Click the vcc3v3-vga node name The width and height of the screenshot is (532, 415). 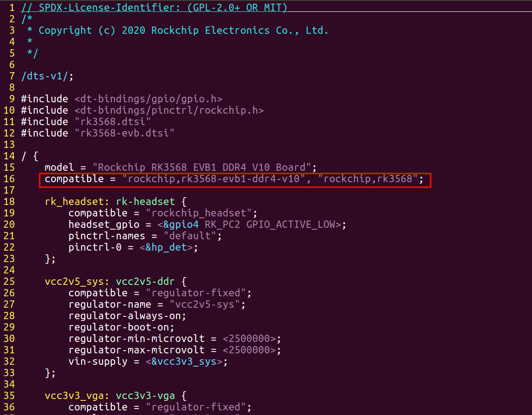[145, 396]
